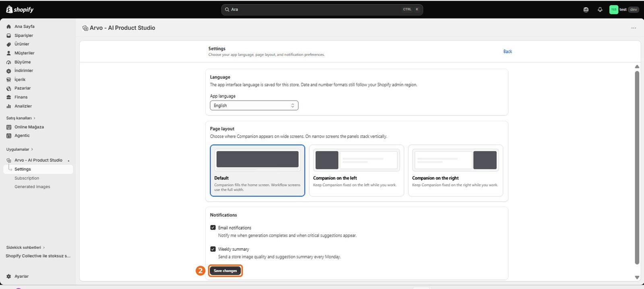Open the Pazarlar globe icon
Viewport: 644px width, 289px height.
(x=9, y=89)
